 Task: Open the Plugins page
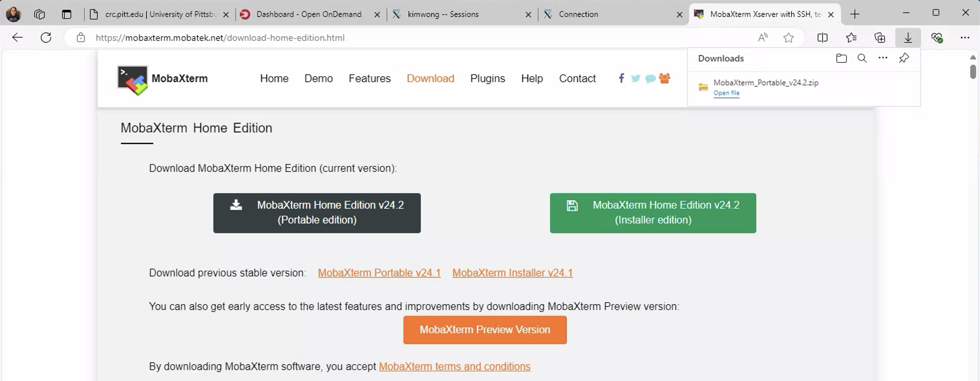click(x=487, y=78)
